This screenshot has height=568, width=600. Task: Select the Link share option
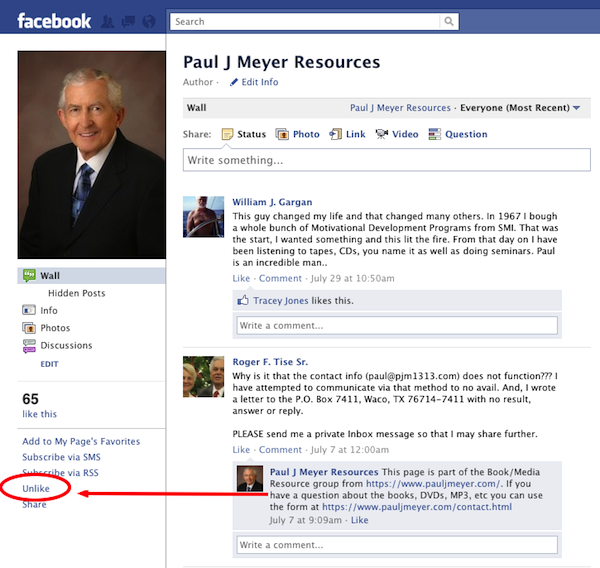(x=355, y=134)
